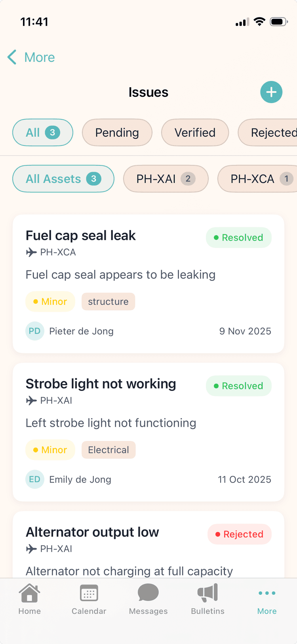Screen dimensions: 297x644
Task: Tap the add new issue plus icon
Action: pos(271,92)
